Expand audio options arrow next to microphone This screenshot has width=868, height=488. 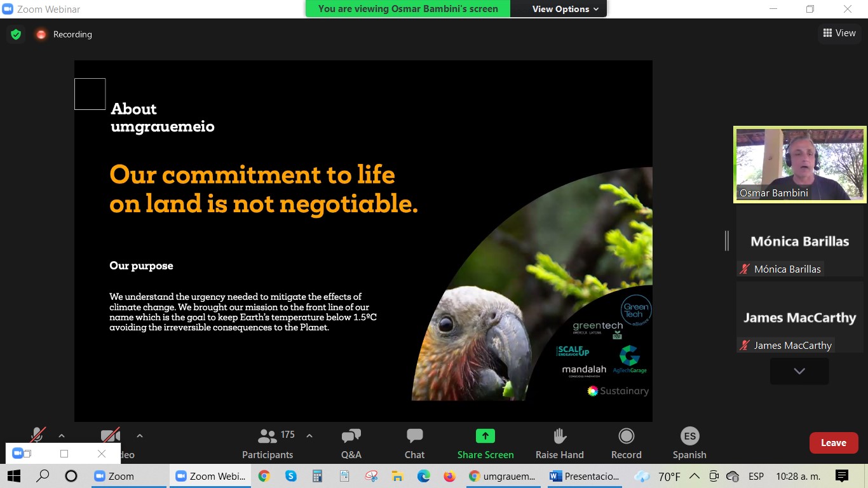coord(62,436)
